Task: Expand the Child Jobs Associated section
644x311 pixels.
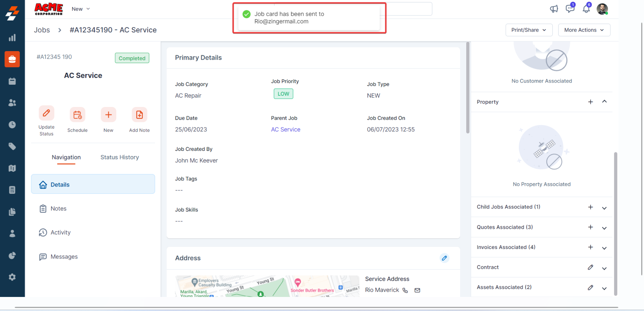Action: pyautogui.click(x=604, y=207)
